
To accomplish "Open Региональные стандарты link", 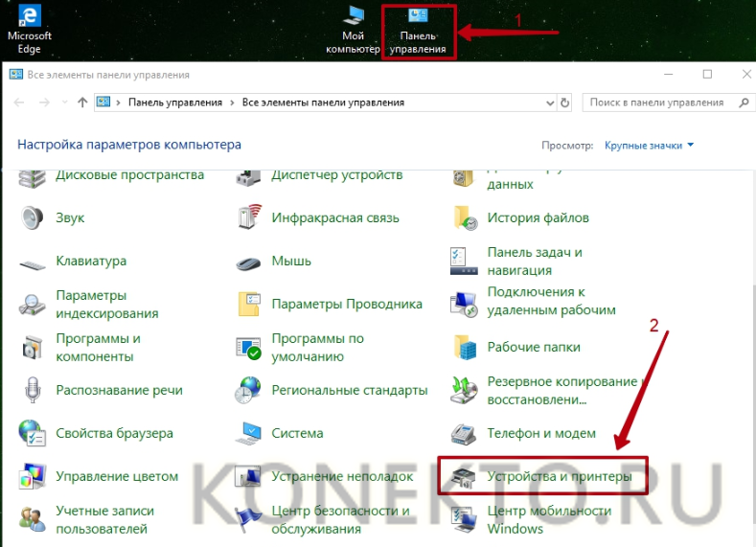I will click(349, 391).
